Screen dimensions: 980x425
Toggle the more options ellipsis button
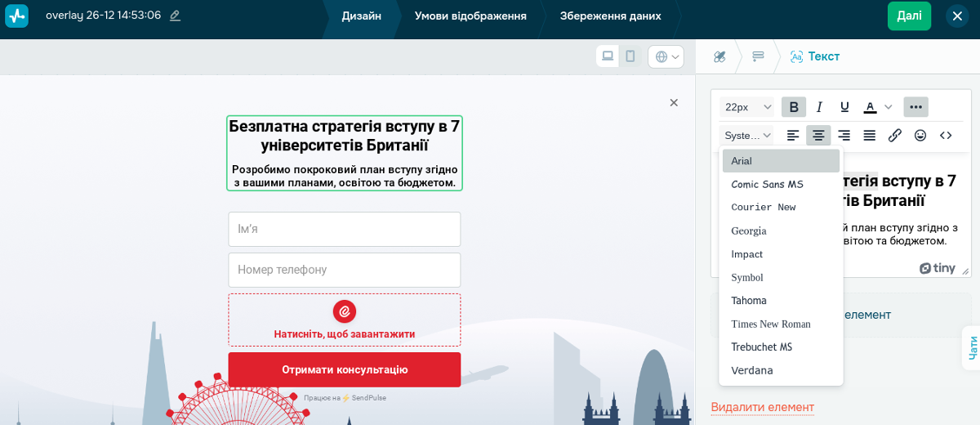915,107
